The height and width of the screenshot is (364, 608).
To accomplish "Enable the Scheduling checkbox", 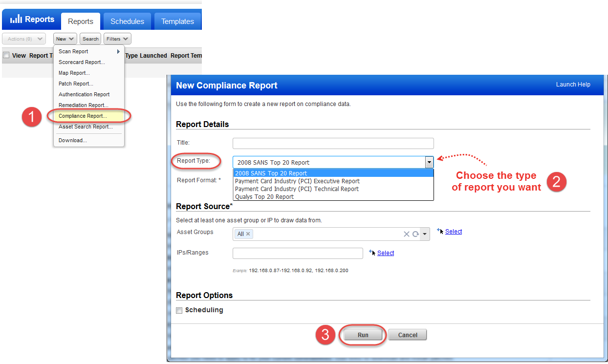I will click(x=179, y=310).
